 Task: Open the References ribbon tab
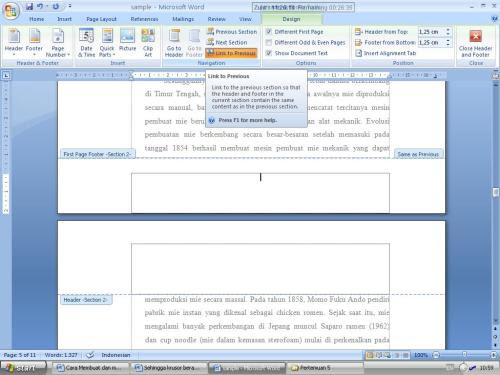(144, 19)
